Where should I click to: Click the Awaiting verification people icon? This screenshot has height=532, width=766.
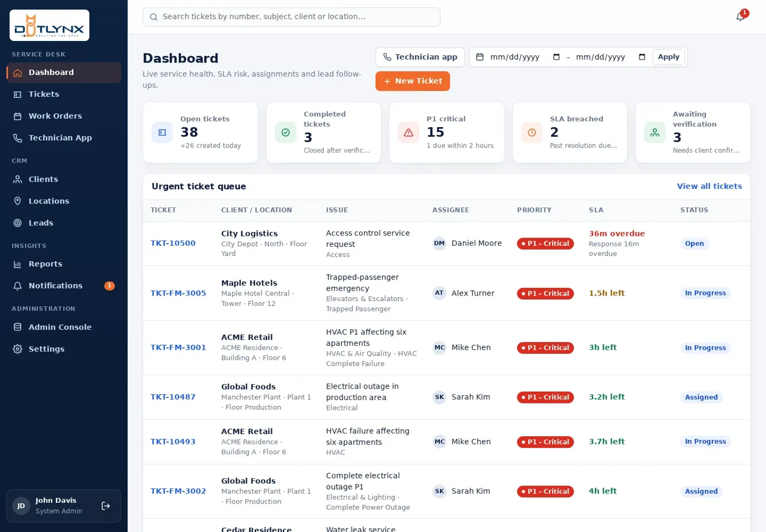point(655,132)
